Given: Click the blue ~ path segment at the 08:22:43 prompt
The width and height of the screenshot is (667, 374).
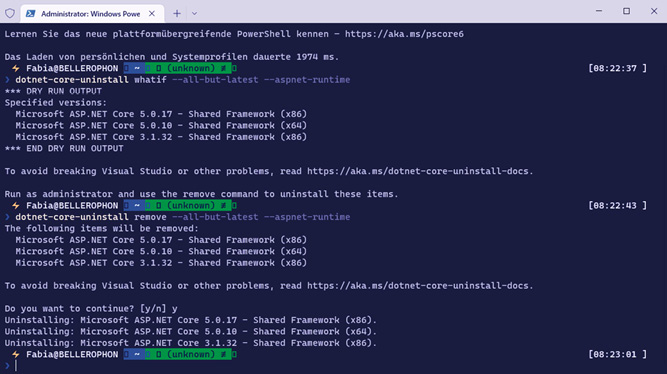Looking at the screenshot, I should 134,206.
